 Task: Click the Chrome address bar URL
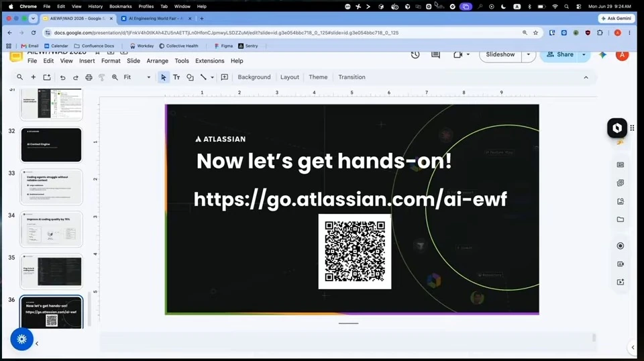click(x=226, y=33)
